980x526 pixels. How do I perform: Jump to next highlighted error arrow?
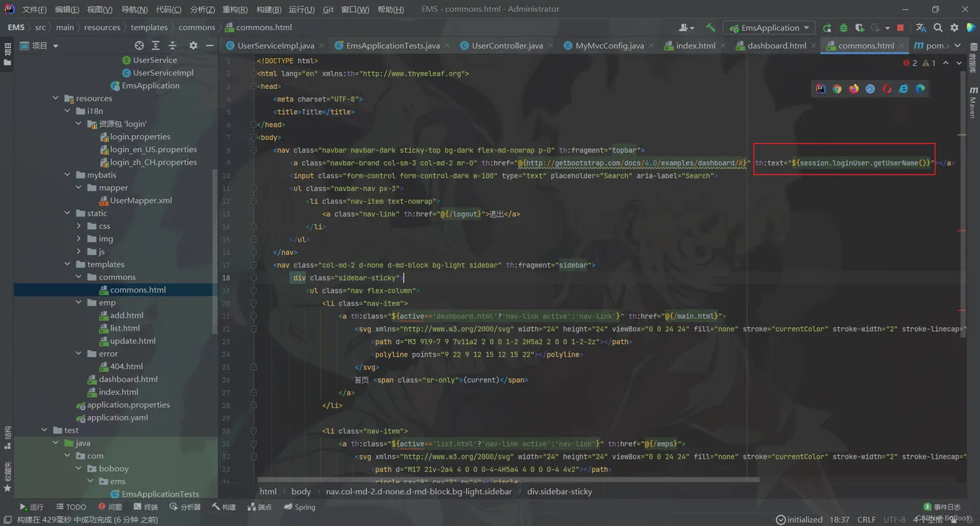(959, 63)
